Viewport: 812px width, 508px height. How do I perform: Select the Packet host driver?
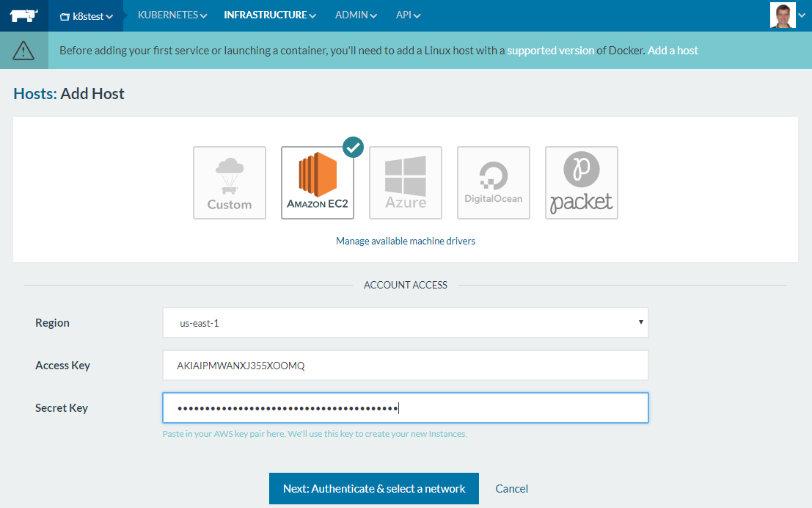tap(582, 183)
